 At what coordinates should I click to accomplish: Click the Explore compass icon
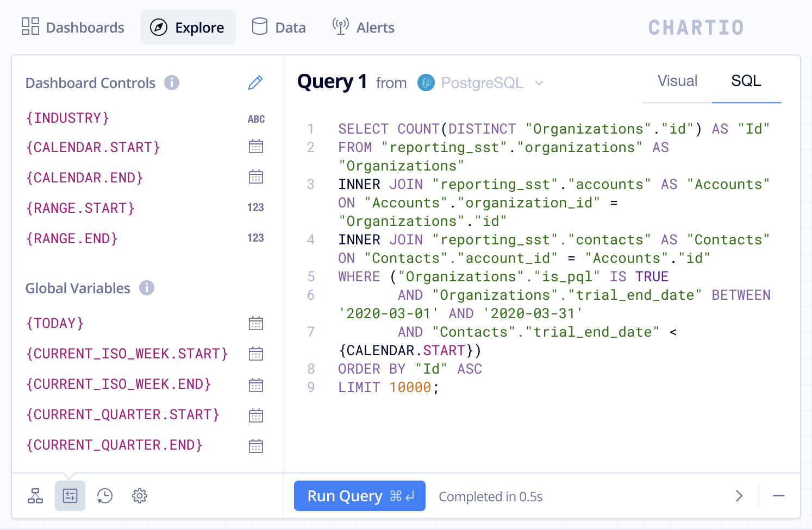pos(159,27)
